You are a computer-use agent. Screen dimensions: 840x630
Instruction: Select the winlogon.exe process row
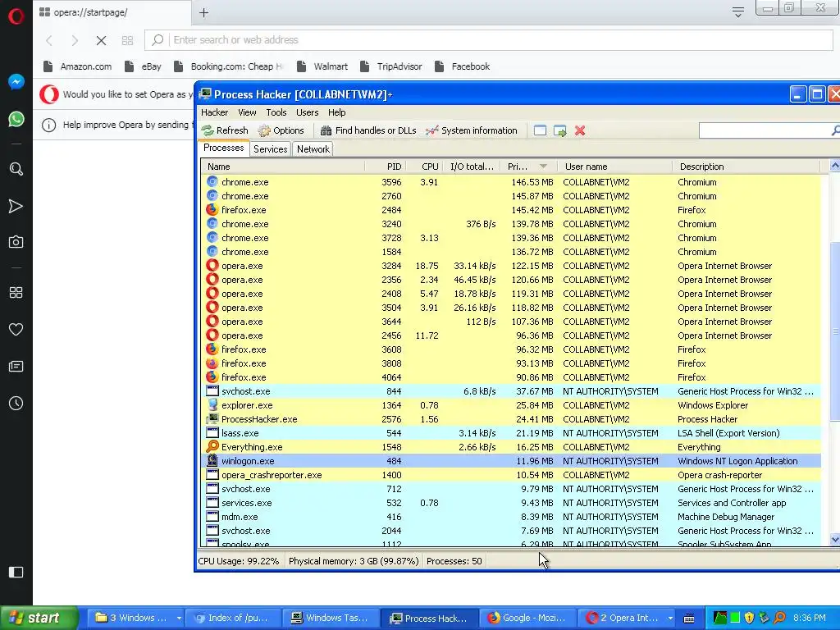pos(511,461)
